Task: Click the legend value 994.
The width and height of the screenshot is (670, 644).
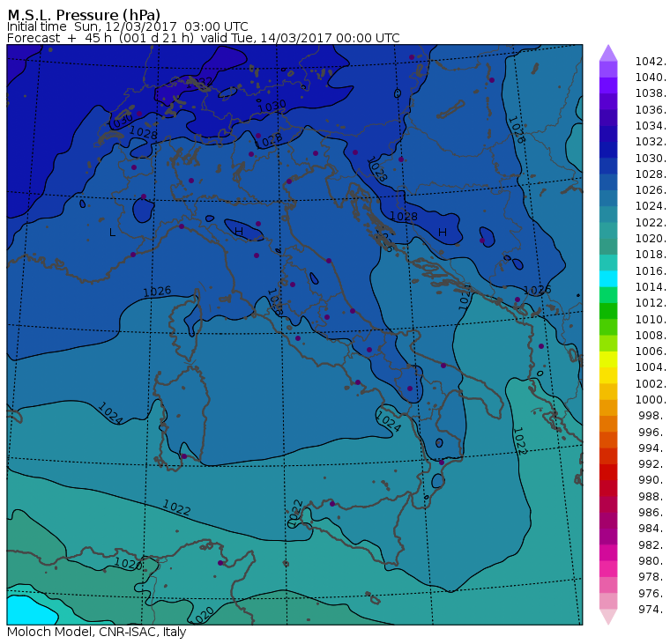Action: pyautogui.click(x=652, y=448)
